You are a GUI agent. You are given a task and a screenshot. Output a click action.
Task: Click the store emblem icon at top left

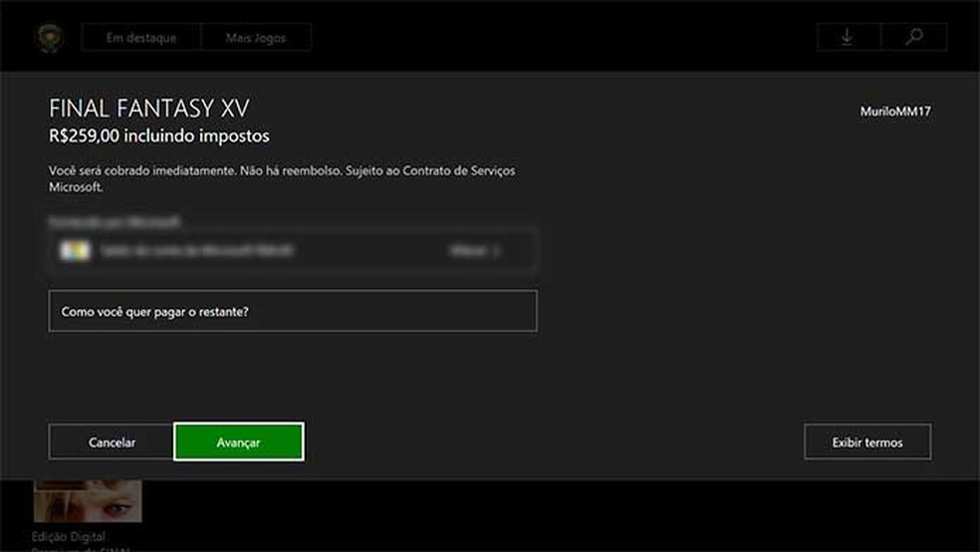[50, 38]
